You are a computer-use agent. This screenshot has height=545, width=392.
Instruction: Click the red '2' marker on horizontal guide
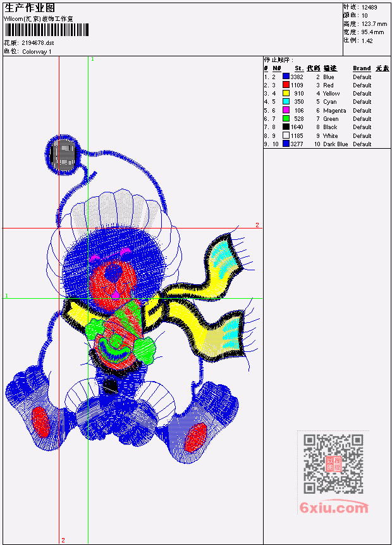(x=257, y=225)
